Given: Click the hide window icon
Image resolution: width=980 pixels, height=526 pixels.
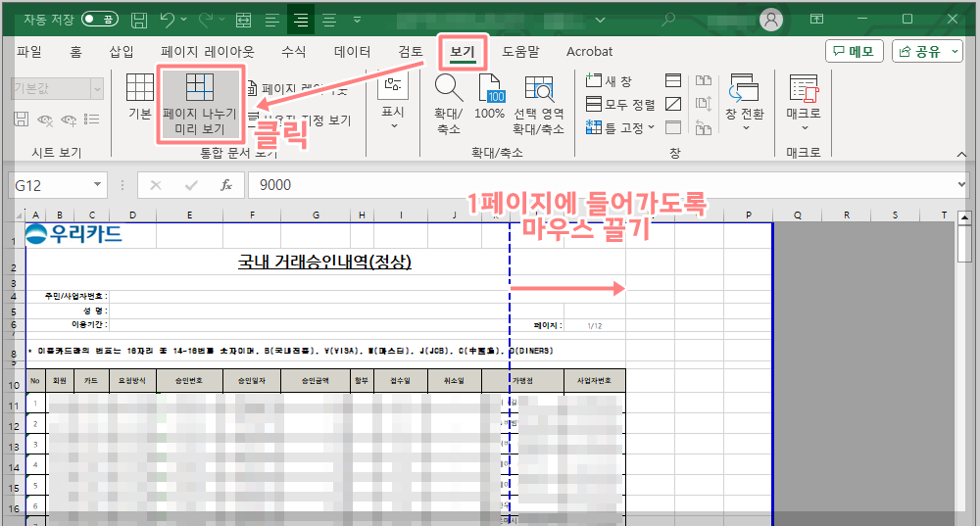Looking at the screenshot, I should [673, 104].
